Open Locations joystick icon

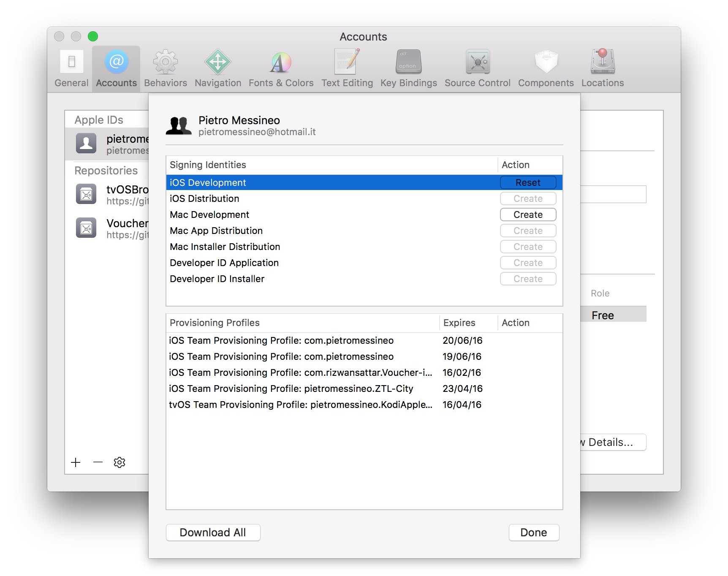[x=603, y=62]
